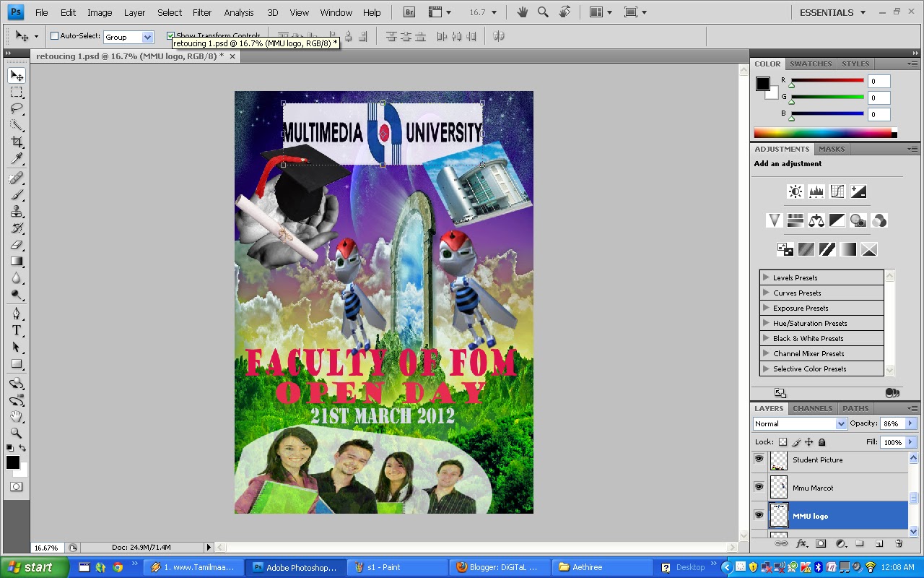Add a Levels adjustment
Image resolution: width=924 pixels, height=578 pixels.
[816, 191]
